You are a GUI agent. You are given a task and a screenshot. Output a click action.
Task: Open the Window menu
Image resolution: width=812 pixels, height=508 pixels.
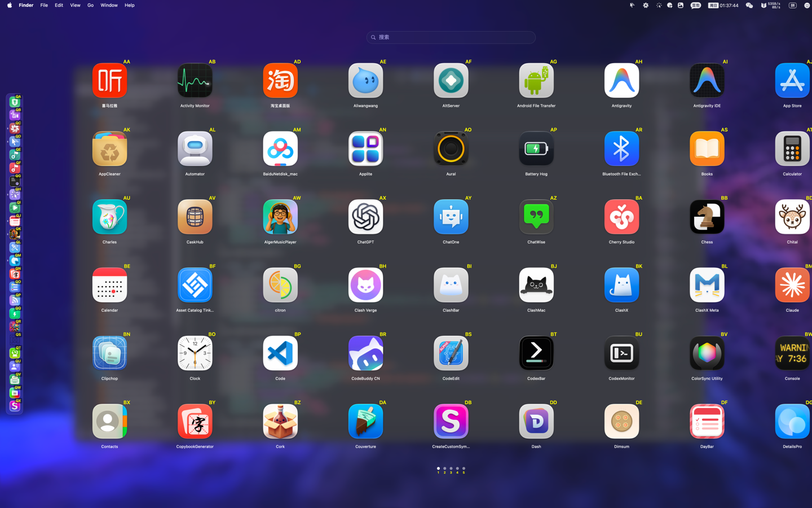(109, 5)
